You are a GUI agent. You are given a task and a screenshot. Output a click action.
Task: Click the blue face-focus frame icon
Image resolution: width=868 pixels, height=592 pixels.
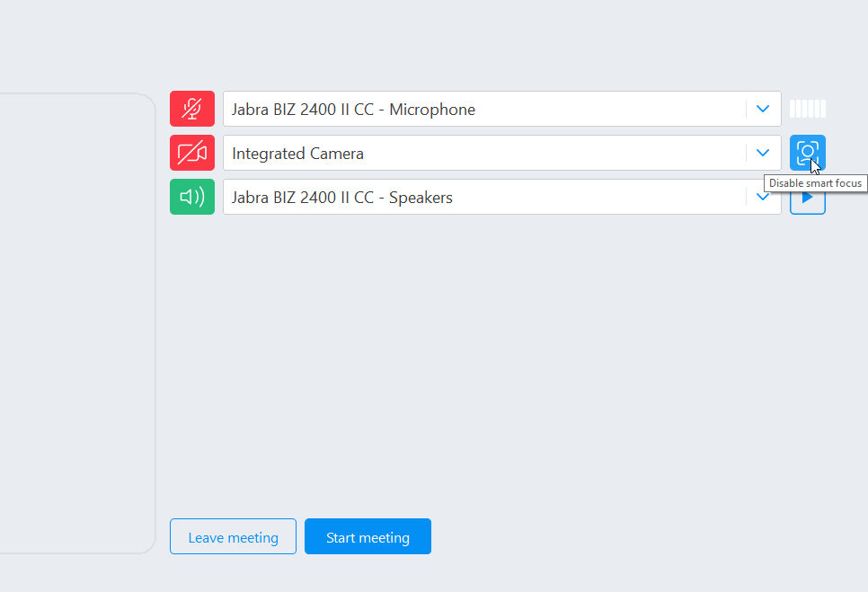point(807,153)
